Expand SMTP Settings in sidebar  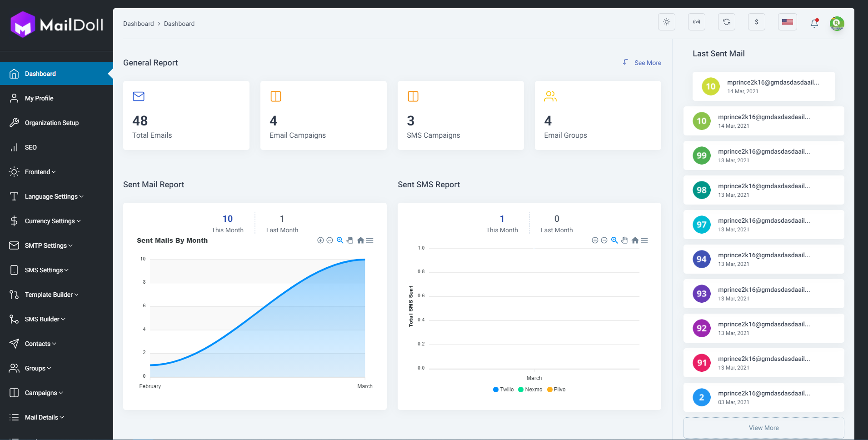click(56, 245)
